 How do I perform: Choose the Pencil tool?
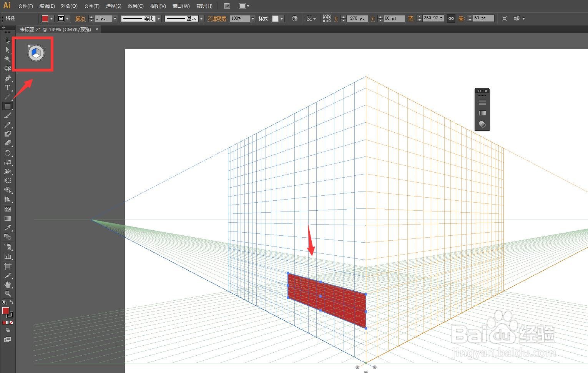pos(7,125)
